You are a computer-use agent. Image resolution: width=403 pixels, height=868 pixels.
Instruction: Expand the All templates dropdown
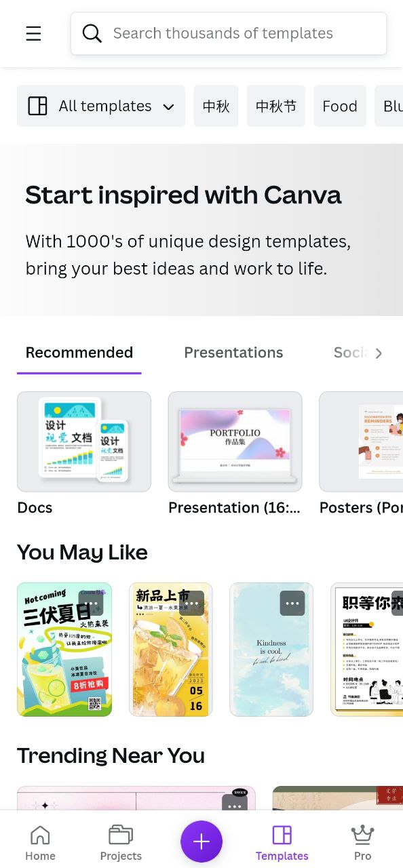coord(101,106)
